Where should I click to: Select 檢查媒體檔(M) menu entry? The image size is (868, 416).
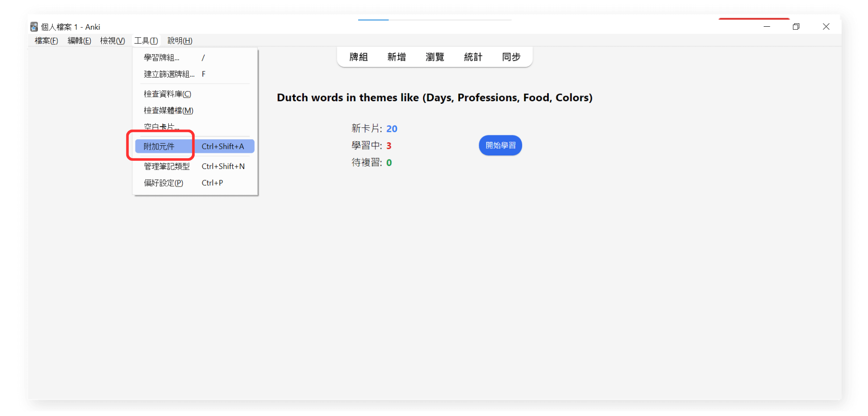[168, 111]
